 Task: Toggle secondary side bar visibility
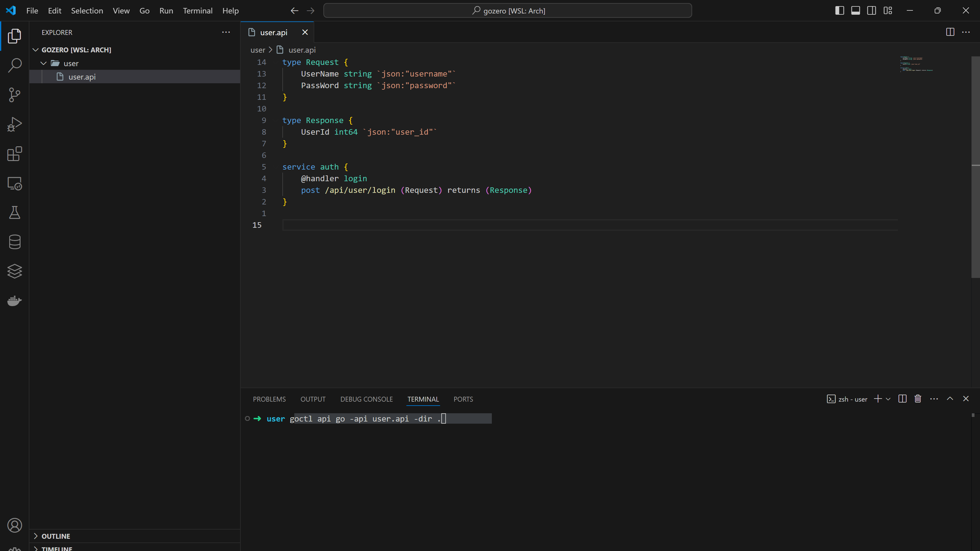click(x=871, y=11)
